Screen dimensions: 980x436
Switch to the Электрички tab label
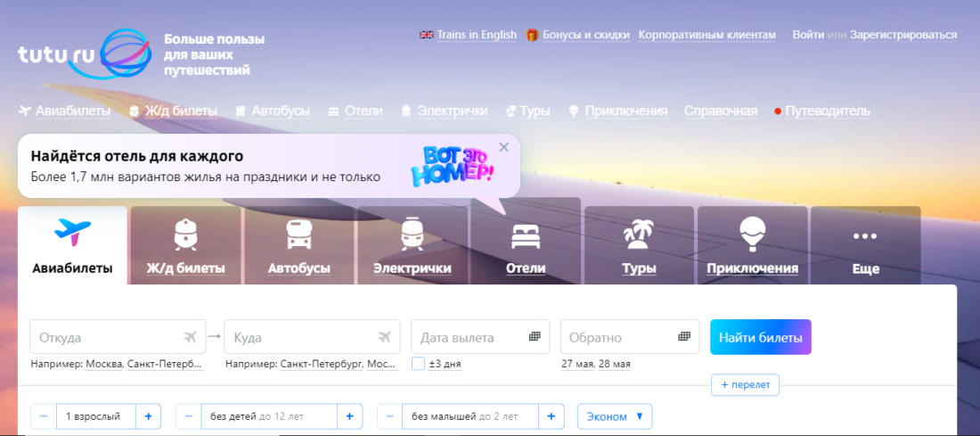point(412,269)
